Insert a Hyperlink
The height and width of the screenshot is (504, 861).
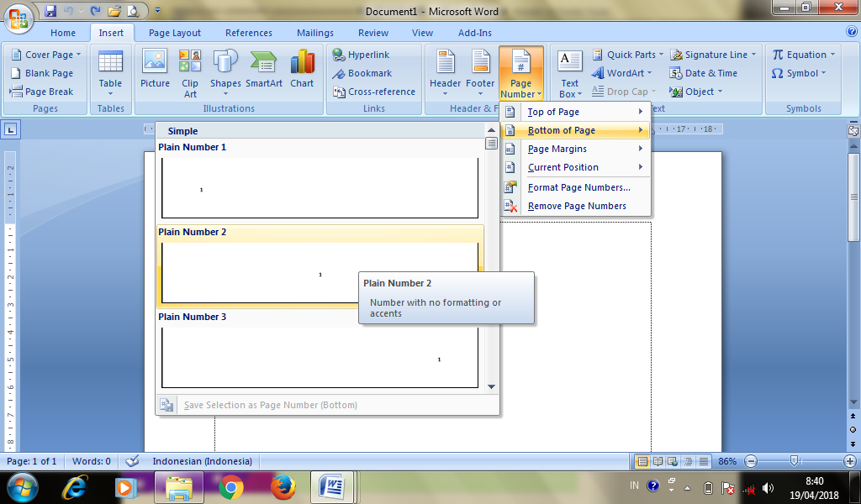pos(362,55)
